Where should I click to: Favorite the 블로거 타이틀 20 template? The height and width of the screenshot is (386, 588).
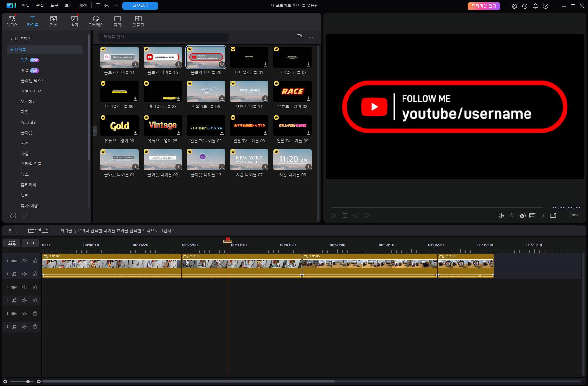222,64
